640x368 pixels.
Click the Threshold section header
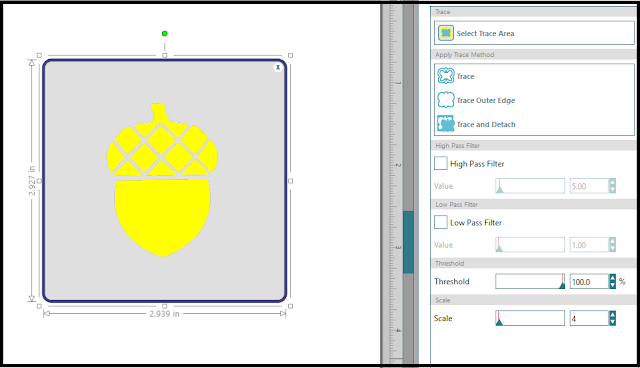tap(534, 263)
